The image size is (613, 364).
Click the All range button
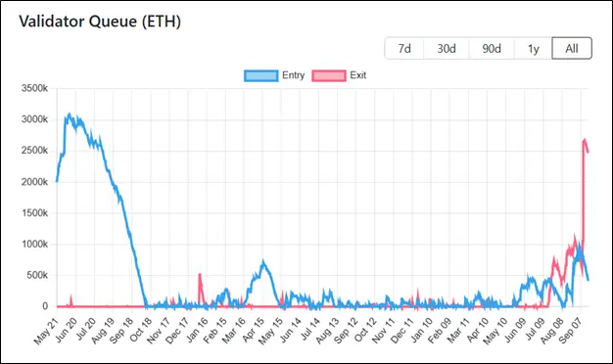(572, 48)
